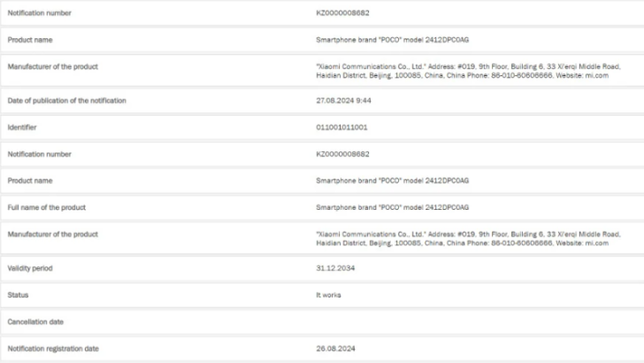Select the identifier value 011001011001
The width and height of the screenshot is (644, 363).
click(x=341, y=127)
